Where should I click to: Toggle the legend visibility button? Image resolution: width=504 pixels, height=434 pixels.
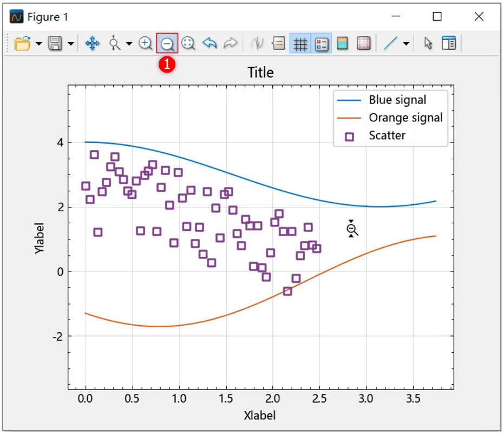tap(322, 44)
